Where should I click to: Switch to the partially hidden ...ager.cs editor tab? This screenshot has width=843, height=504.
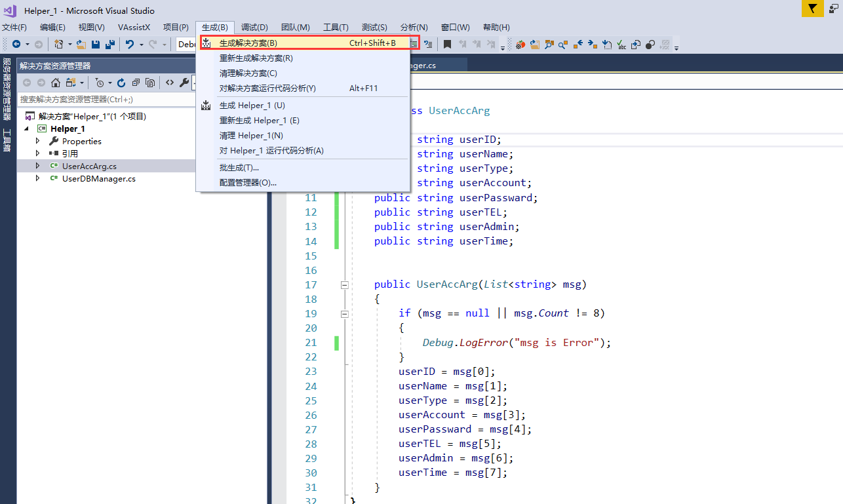coord(438,65)
